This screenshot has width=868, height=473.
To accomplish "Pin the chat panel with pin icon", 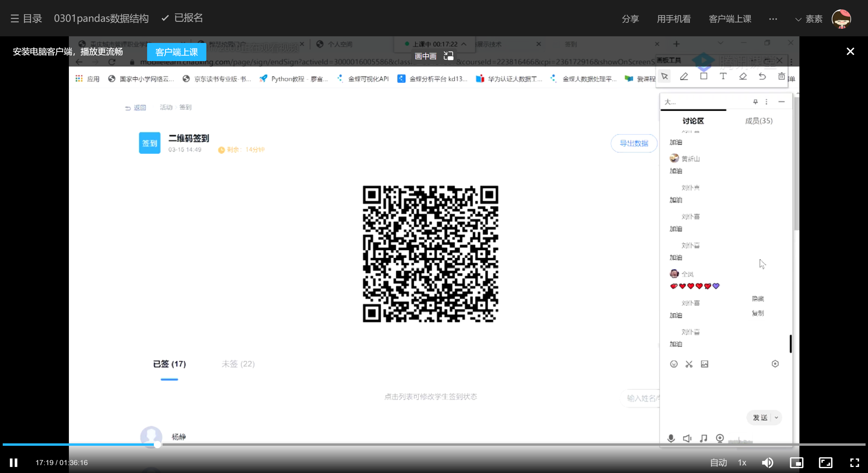I will pos(755,102).
